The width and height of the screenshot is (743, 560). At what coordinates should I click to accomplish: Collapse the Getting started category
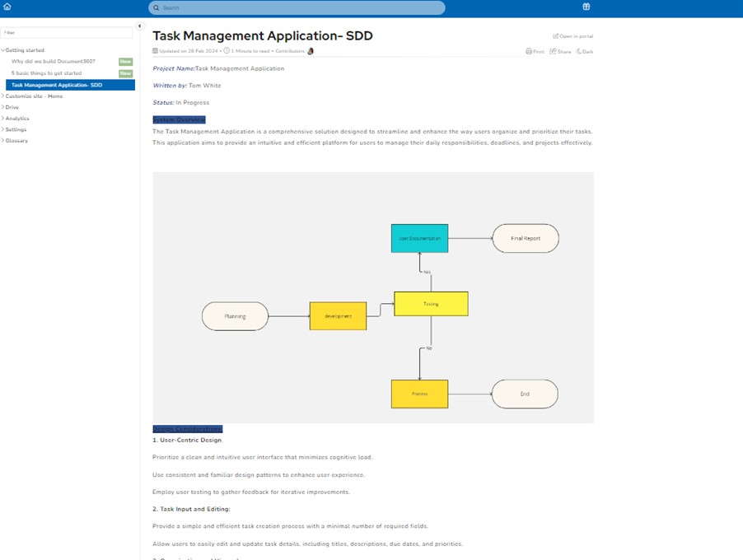3,50
